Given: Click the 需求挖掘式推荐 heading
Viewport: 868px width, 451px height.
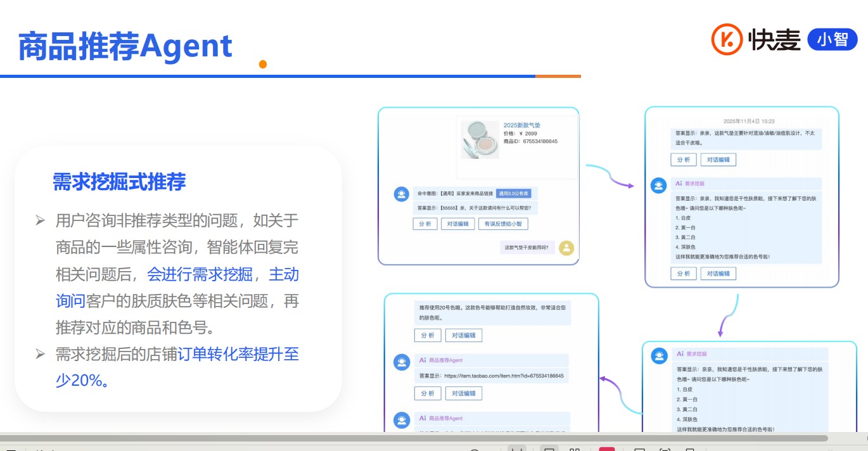Looking at the screenshot, I should (x=119, y=182).
